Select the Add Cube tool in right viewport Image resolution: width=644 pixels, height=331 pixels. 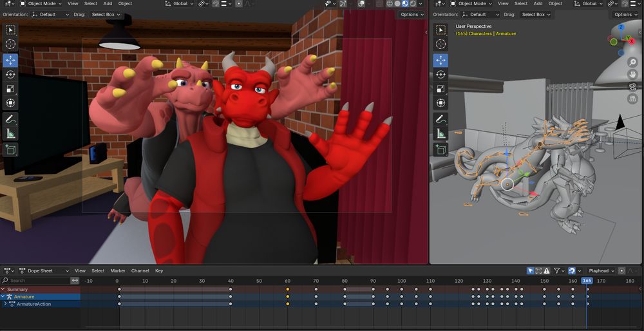click(x=440, y=149)
